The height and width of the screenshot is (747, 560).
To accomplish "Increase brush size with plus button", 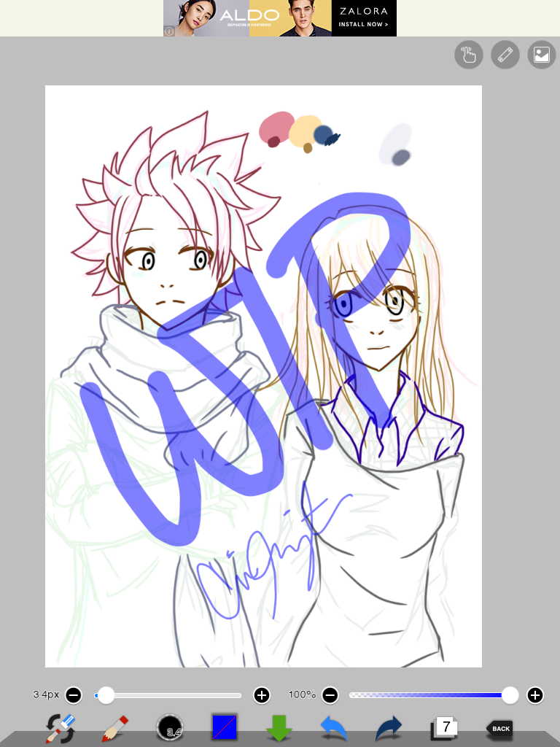I will [x=262, y=695].
